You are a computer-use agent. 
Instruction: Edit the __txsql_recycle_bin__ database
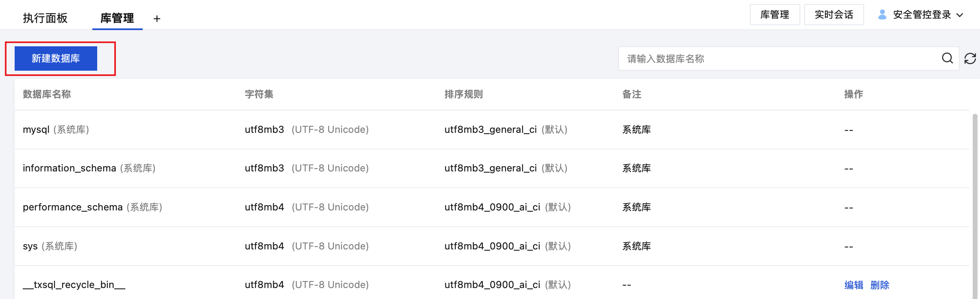(x=854, y=285)
